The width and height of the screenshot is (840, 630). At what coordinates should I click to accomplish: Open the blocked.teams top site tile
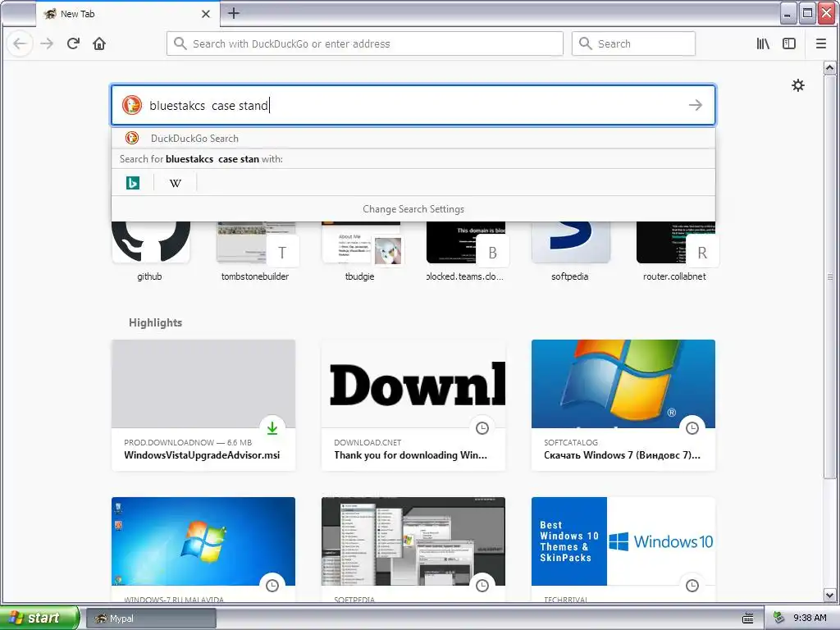pos(466,252)
